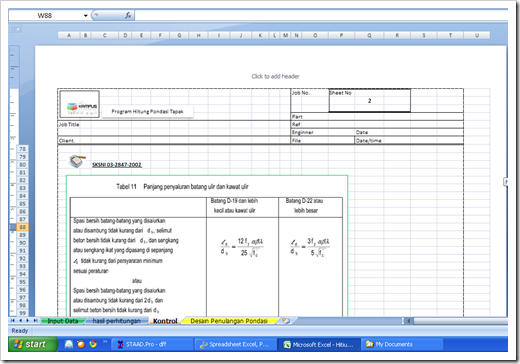Select column A header

click(x=69, y=35)
